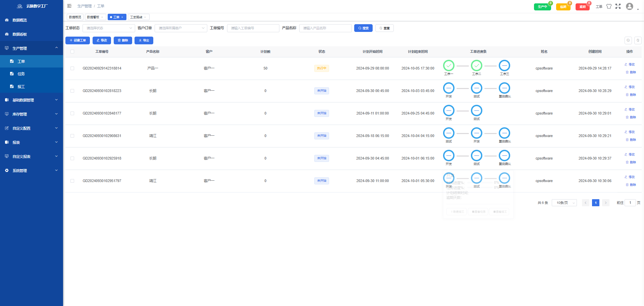Click the round search toggle above the table
644x306 pixels.
pos(628,40)
